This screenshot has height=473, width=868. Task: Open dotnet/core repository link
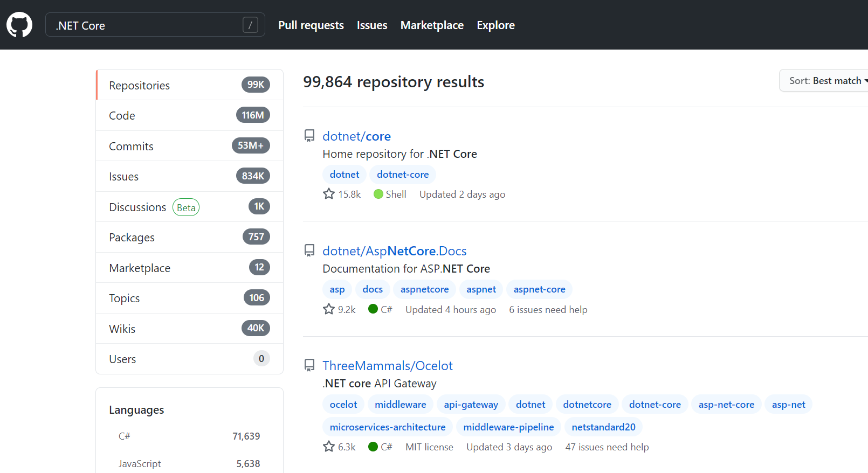click(356, 136)
